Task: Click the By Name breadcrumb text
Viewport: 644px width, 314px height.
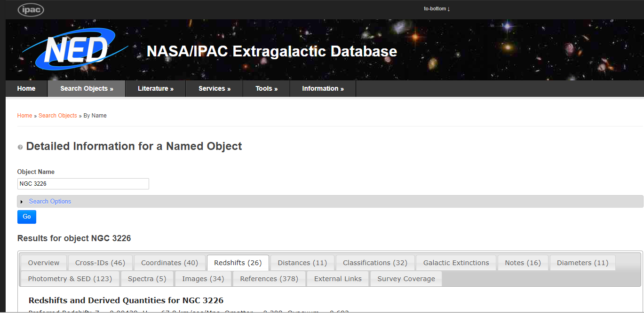Action: (95, 116)
